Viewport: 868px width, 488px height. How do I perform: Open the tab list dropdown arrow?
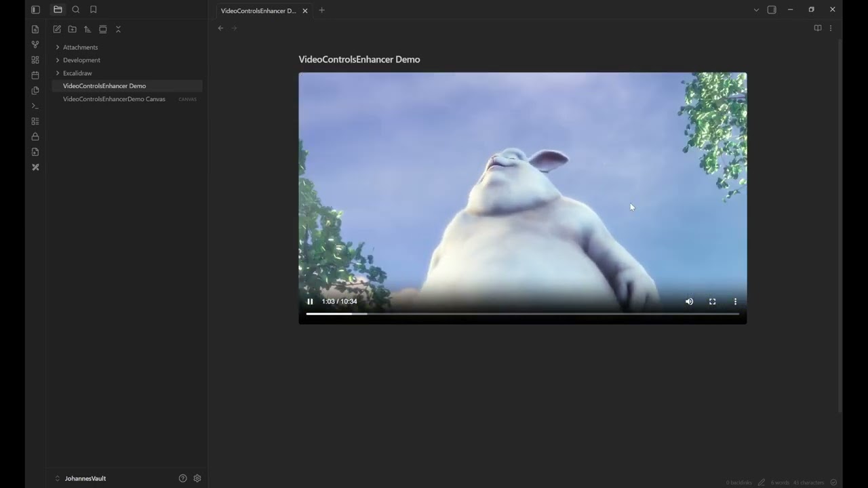pyautogui.click(x=756, y=9)
